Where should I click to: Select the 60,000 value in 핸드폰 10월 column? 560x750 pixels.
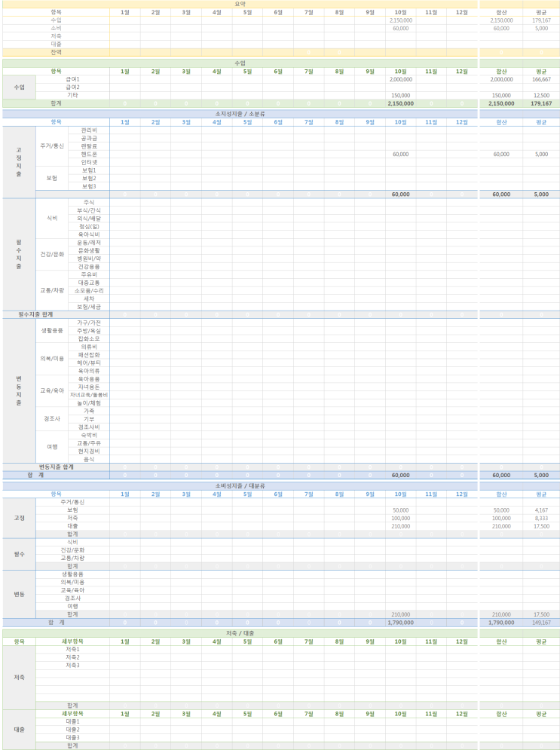point(401,155)
